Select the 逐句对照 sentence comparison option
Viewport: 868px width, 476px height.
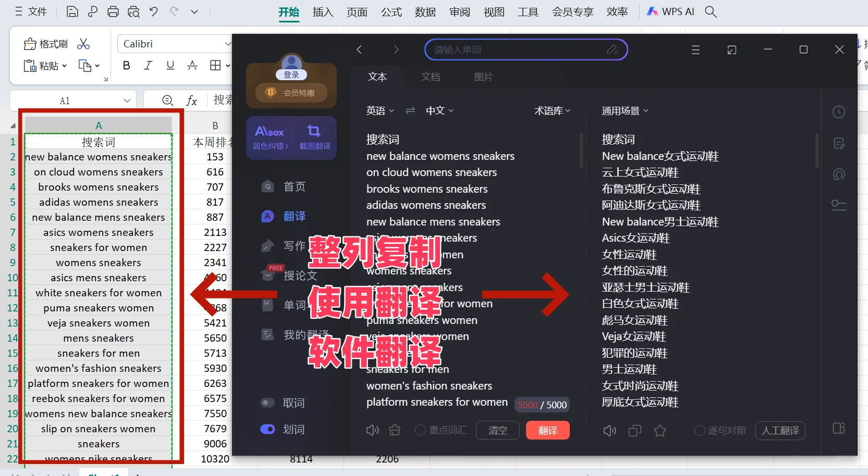(x=720, y=431)
